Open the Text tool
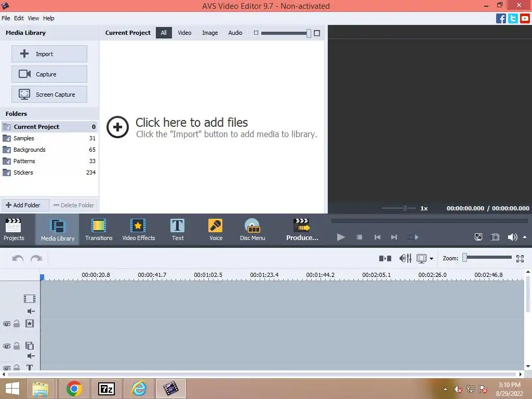The width and height of the screenshot is (532, 399). pos(178,230)
